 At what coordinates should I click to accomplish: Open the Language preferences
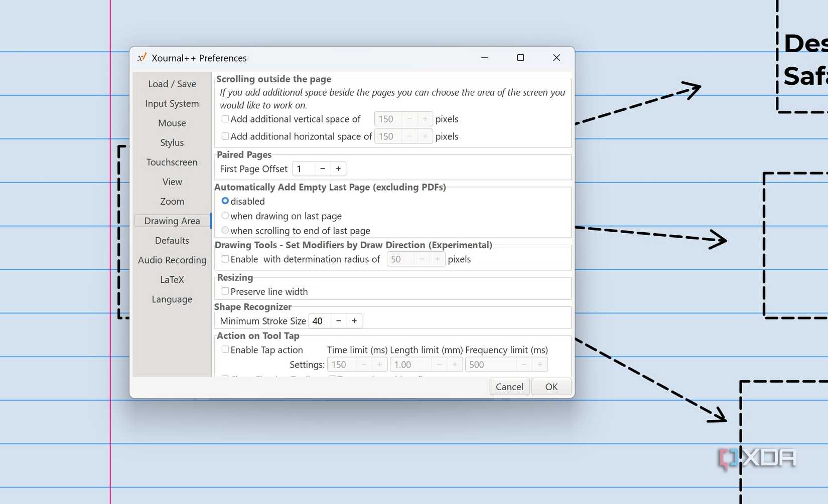click(x=172, y=299)
